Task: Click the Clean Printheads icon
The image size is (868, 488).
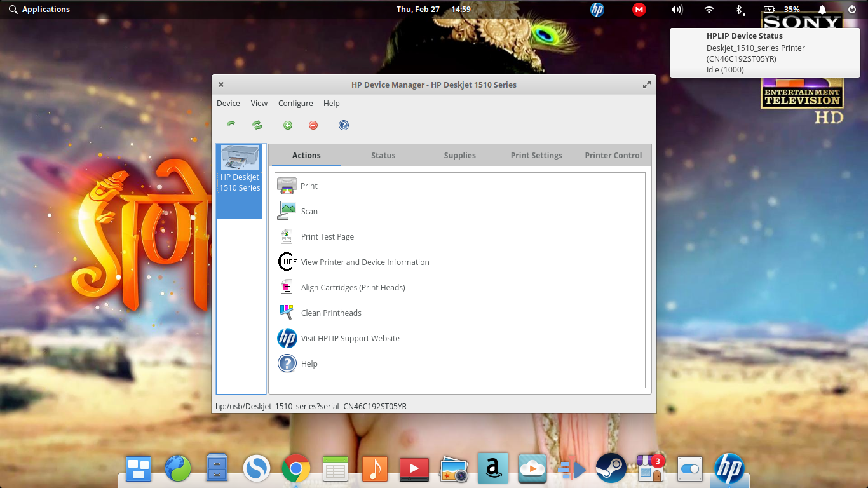Action: pos(287,312)
